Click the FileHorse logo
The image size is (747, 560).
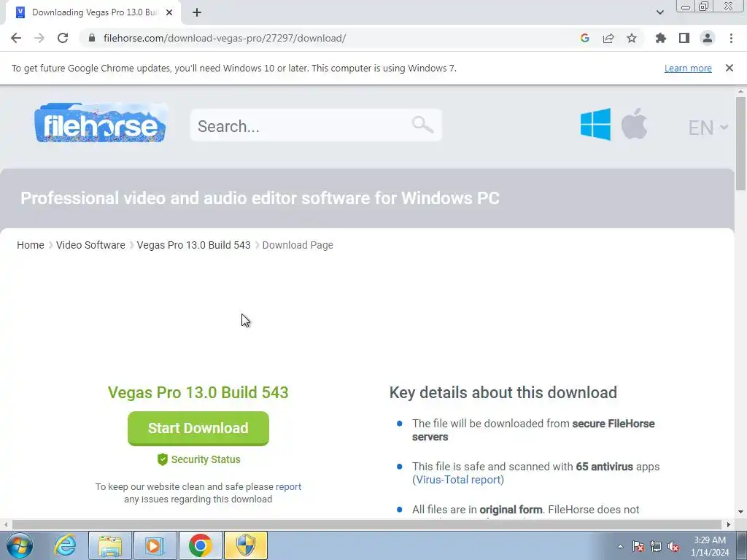pos(101,122)
